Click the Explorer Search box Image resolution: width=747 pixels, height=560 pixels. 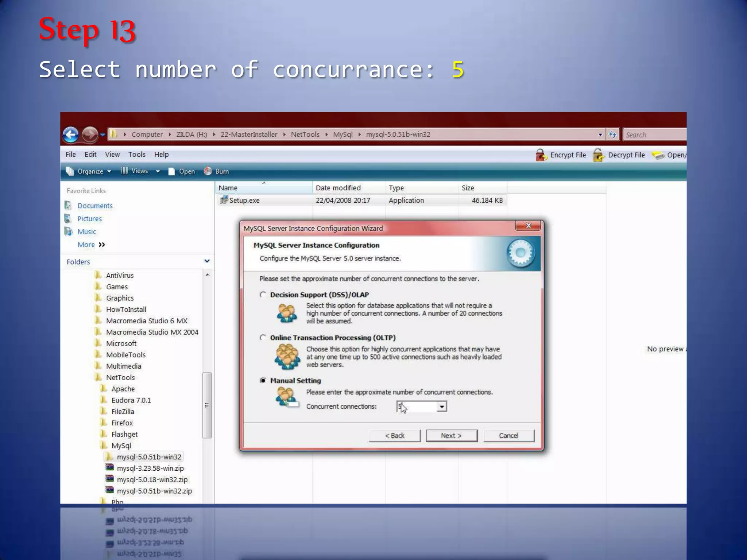[655, 135]
